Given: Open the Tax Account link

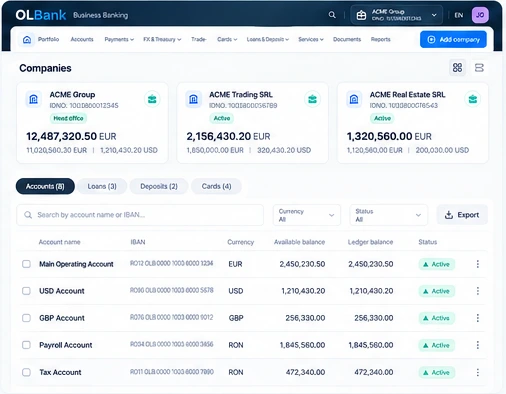Looking at the screenshot, I should pyautogui.click(x=60, y=372).
